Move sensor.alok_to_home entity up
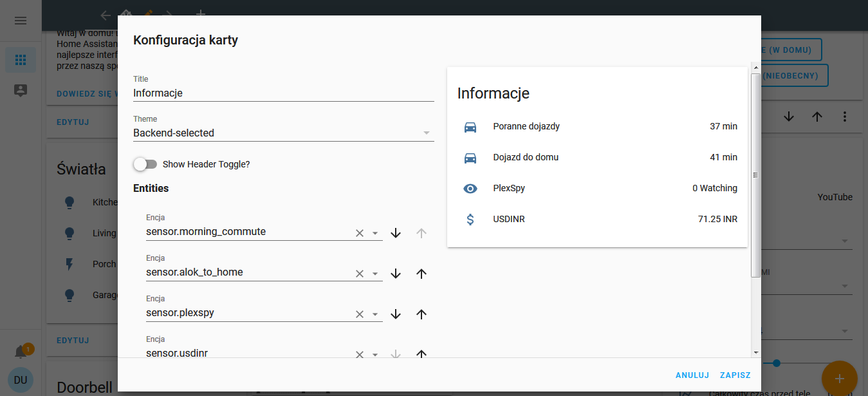The width and height of the screenshot is (868, 396). (421, 274)
